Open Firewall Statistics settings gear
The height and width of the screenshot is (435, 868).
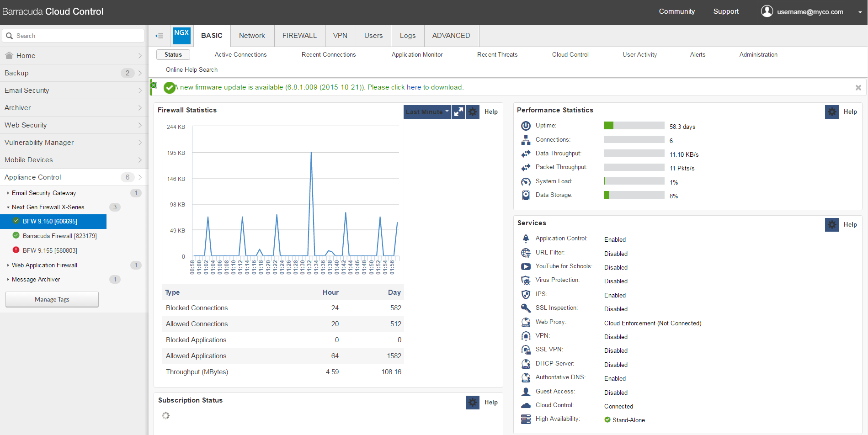click(473, 111)
